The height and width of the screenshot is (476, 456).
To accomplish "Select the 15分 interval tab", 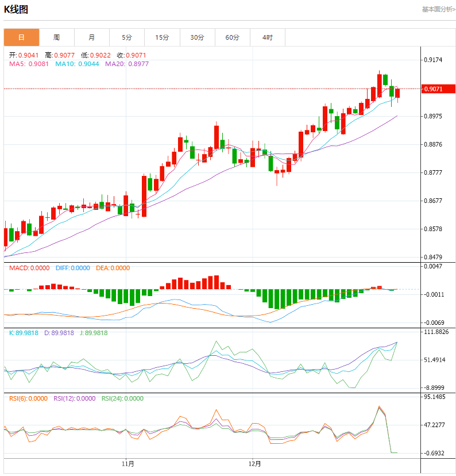I will tap(162, 37).
